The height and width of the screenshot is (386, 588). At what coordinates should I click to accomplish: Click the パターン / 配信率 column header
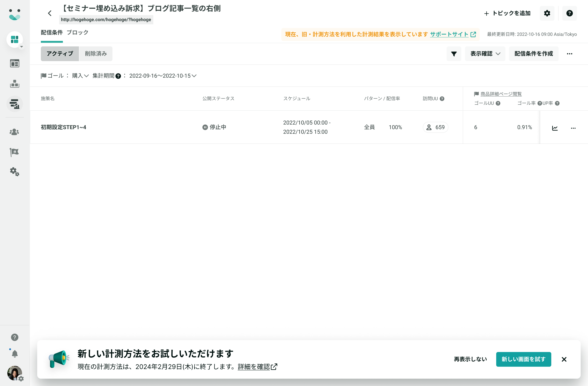pyautogui.click(x=382, y=98)
